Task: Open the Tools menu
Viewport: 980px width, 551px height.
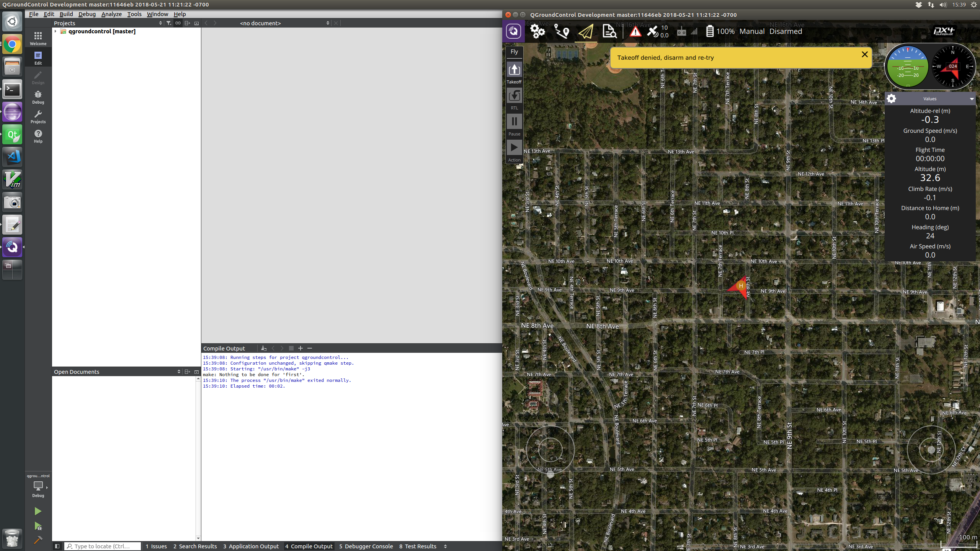Action: pyautogui.click(x=134, y=14)
